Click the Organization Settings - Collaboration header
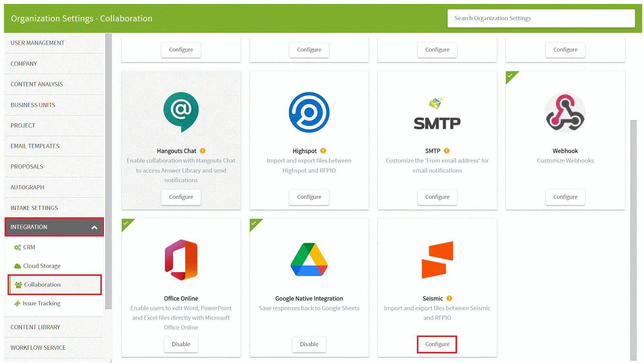This screenshot has height=363, width=644. [82, 18]
